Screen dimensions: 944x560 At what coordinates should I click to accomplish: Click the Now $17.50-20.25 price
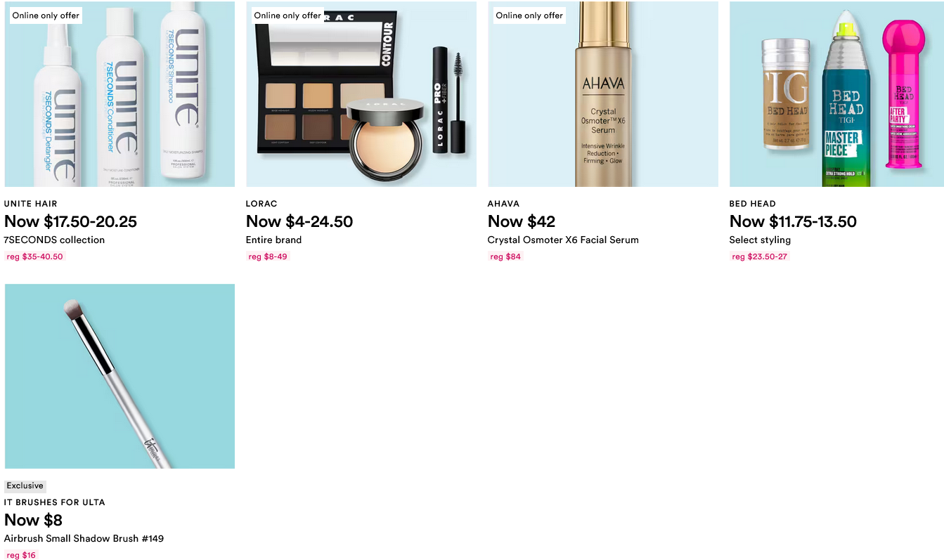tap(70, 221)
